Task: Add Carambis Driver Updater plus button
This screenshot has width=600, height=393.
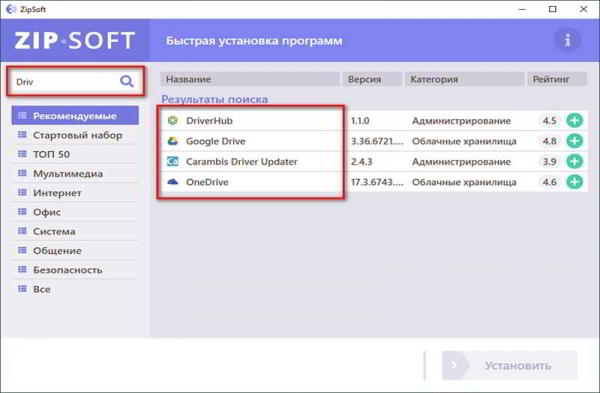Action: 574,161
